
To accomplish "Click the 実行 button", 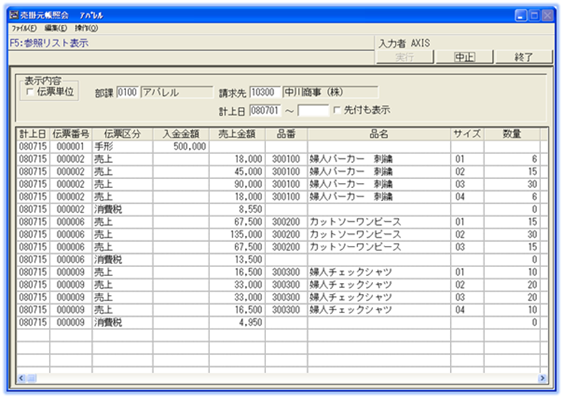I will (405, 57).
